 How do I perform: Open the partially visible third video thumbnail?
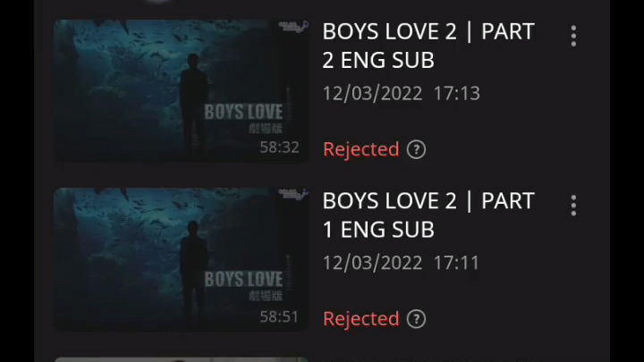(182, 359)
